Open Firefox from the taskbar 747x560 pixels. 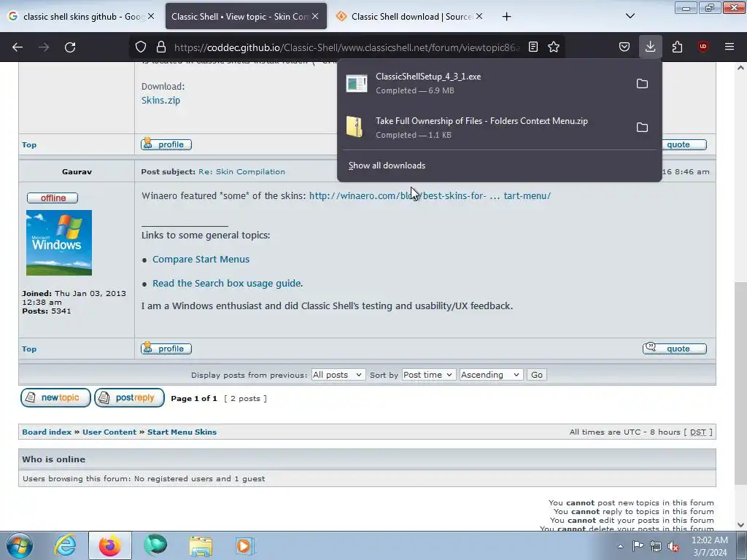point(110,545)
